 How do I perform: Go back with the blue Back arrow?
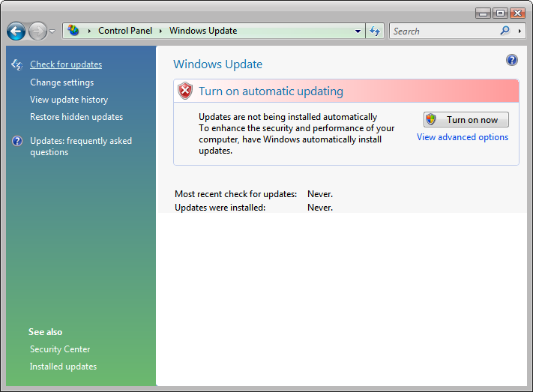coord(16,31)
